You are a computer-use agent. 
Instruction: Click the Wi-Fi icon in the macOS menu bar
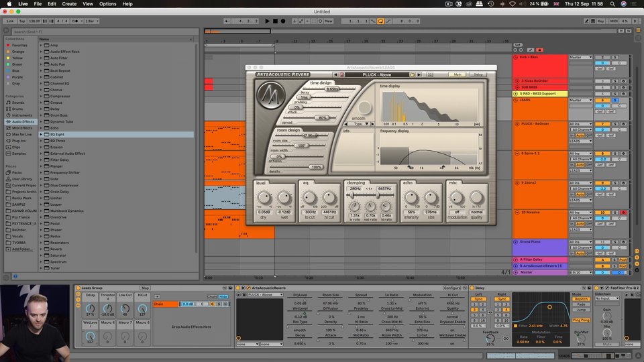pos(513,4)
